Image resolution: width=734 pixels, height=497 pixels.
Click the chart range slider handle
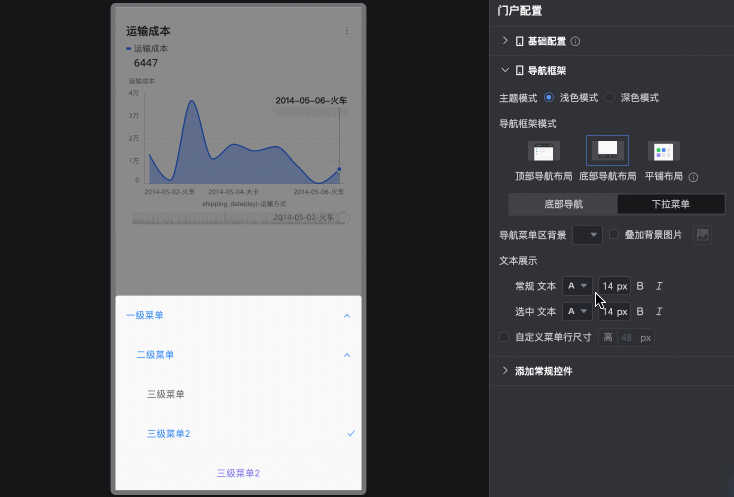pos(344,218)
